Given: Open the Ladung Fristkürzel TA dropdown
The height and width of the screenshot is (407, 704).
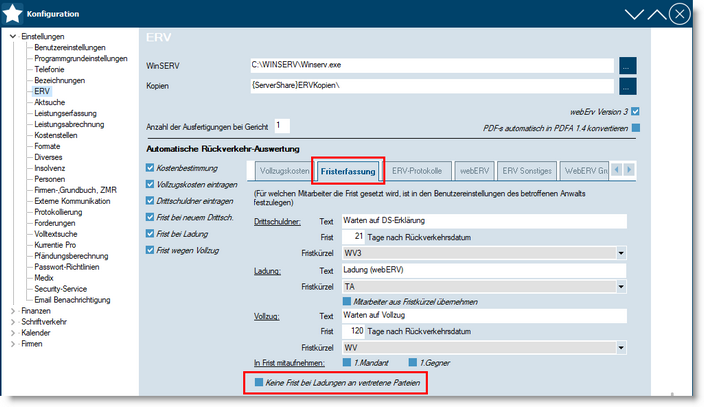Looking at the screenshot, I should click(622, 286).
